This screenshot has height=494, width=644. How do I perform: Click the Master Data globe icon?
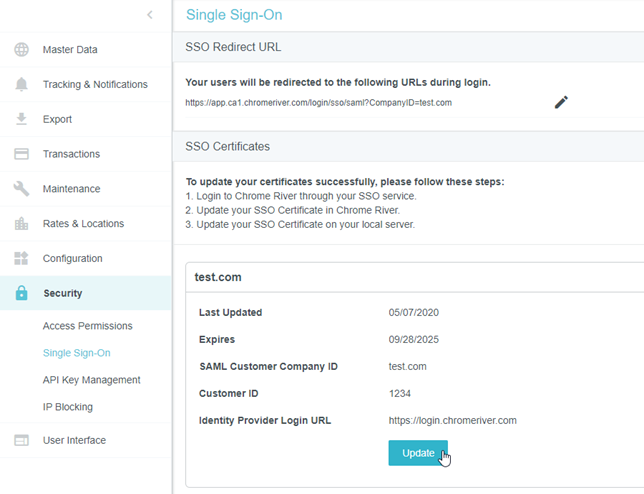click(x=21, y=50)
